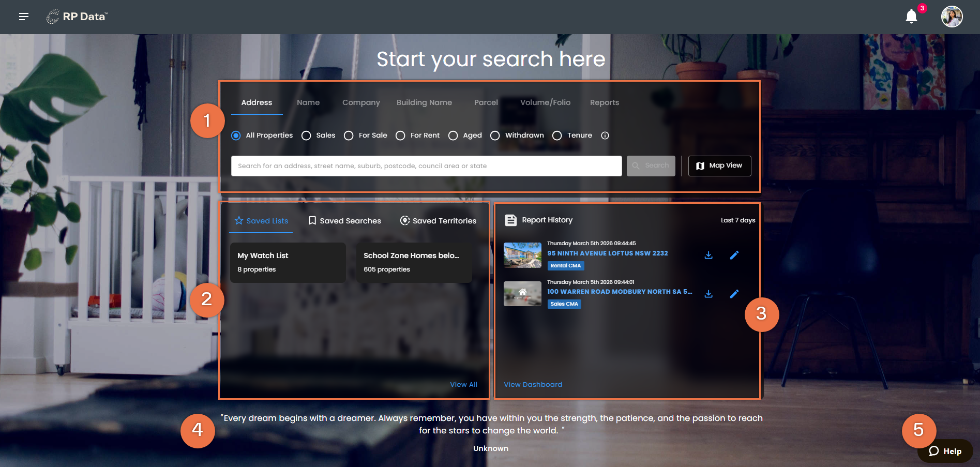Click View All saved lists link

point(463,384)
